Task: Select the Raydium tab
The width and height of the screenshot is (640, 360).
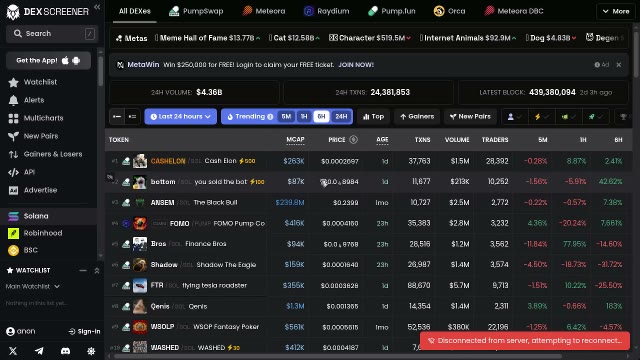Action: tap(327, 11)
